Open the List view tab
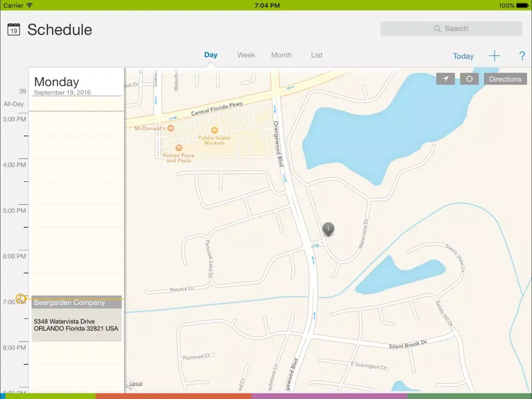This screenshot has height=399, width=532. tap(317, 55)
